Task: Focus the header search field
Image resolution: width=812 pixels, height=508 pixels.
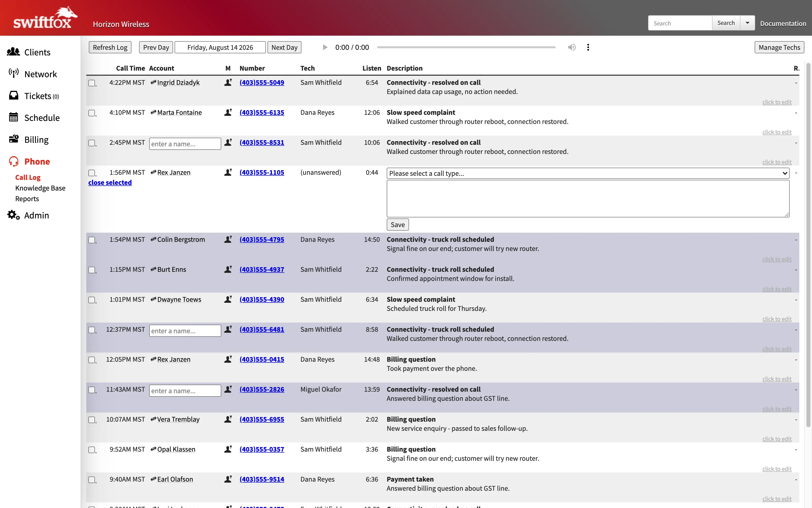Action: point(680,23)
